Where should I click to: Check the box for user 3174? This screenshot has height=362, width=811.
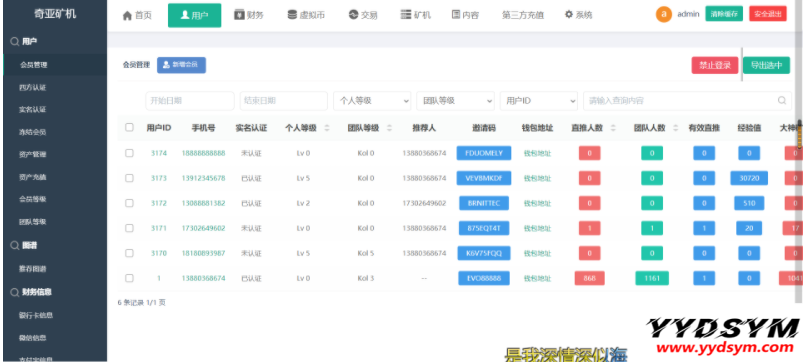[129, 153]
